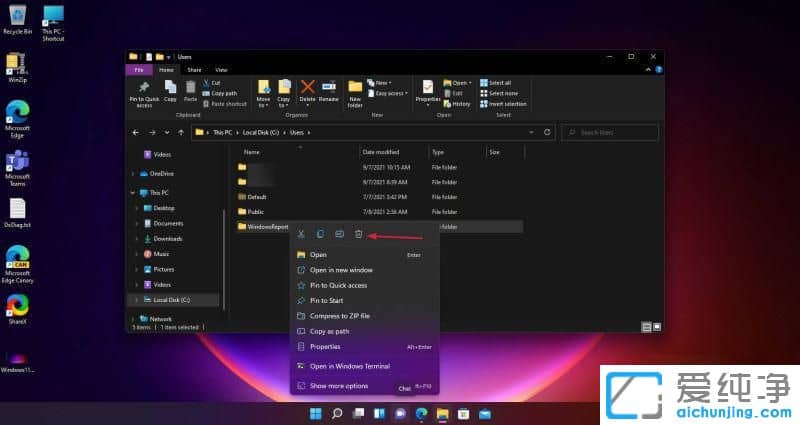
Task: Click the ribbon Copy button
Action: pyautogui.click(x=170, y=92)
